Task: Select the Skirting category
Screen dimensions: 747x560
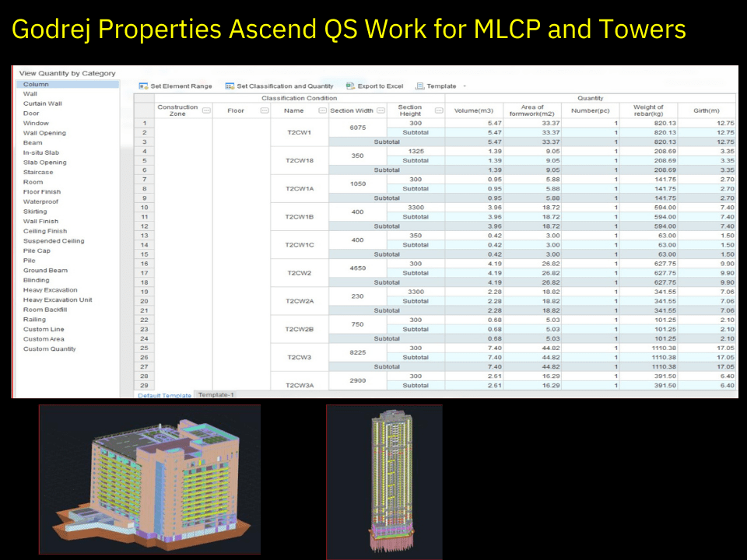Action: coord(35,212)
